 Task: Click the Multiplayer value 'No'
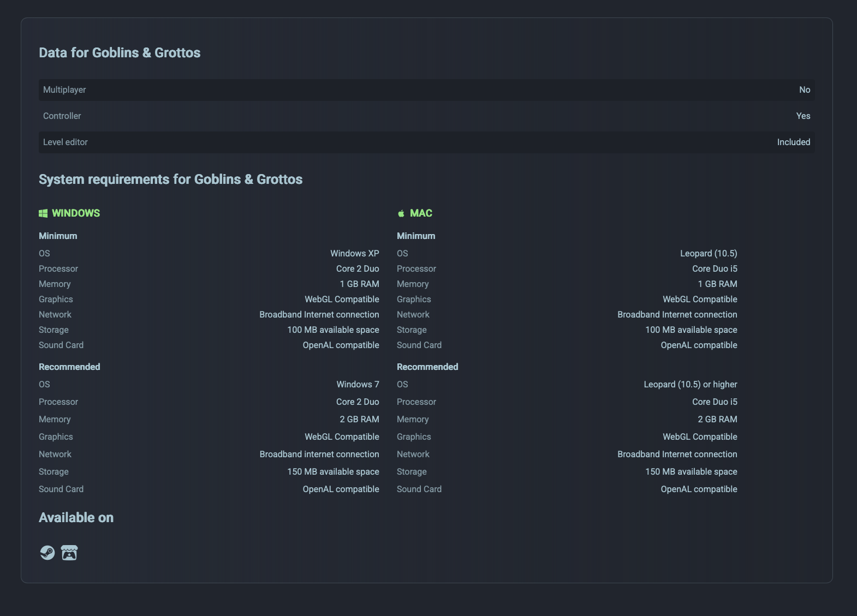click(805, 89)
